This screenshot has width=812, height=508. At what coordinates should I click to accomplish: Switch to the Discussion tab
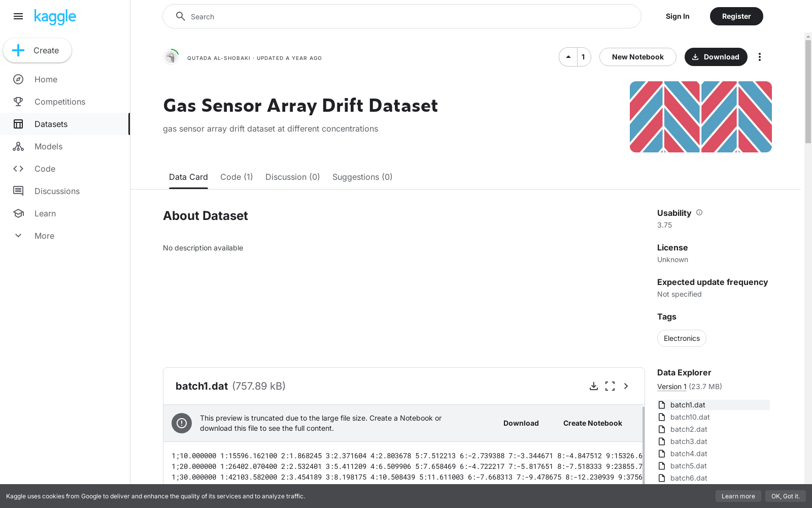coord(292,177)
